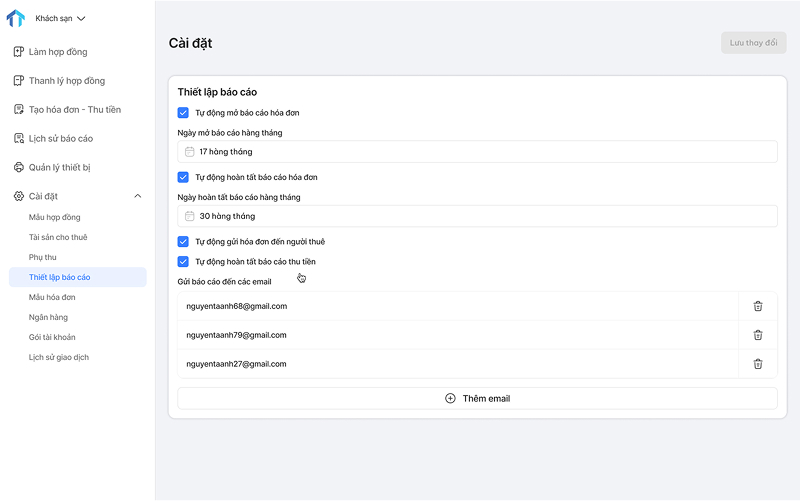Delete email nguyentaanh27@gmail.com
The height and width of the screenshot is (501, 800).
[758, 364]
